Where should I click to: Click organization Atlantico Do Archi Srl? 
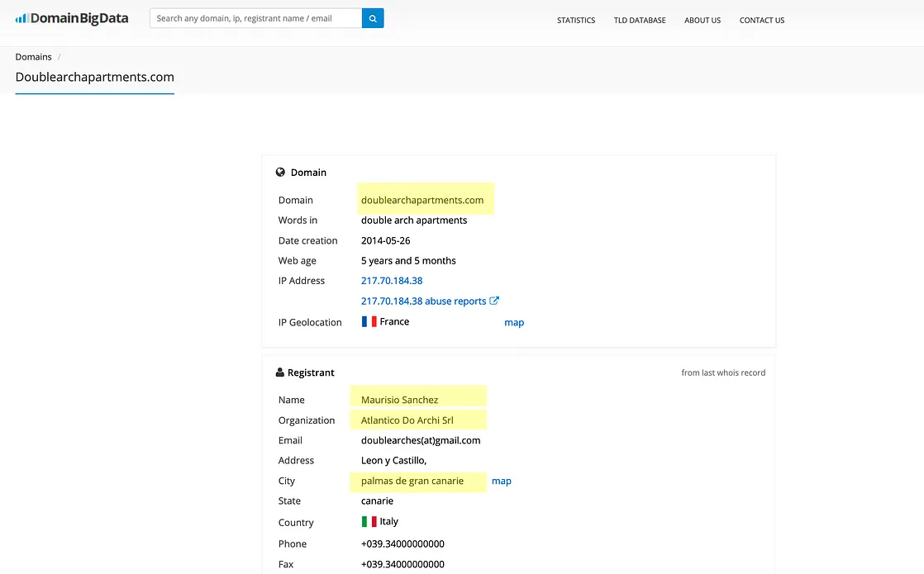[x=407, y=420]
